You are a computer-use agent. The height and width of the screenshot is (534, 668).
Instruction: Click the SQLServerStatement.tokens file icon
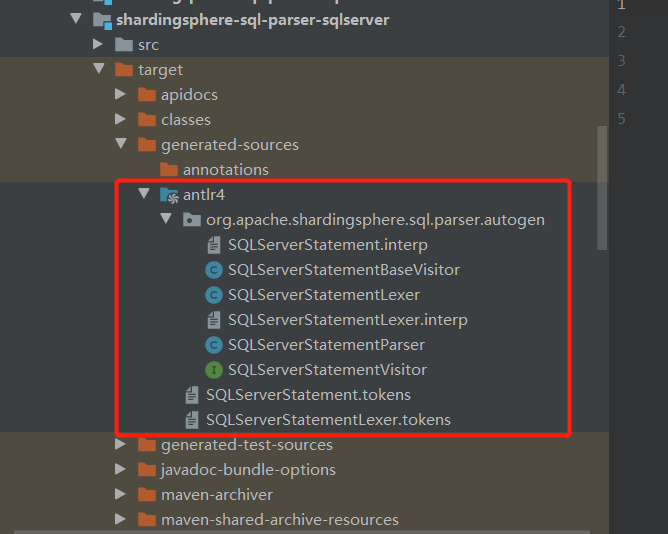pos(192,395)
